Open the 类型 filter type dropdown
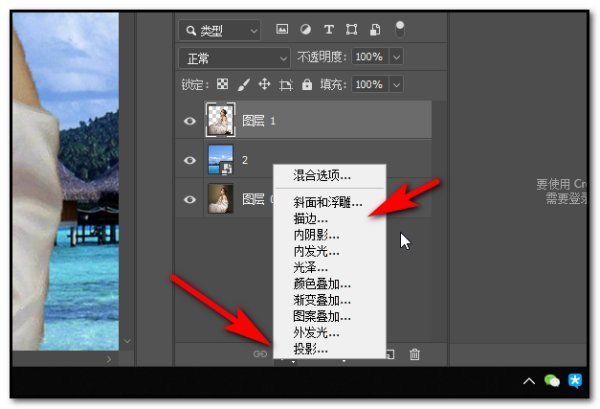Viewport: 600px width, 409px height. pos(219,29)
